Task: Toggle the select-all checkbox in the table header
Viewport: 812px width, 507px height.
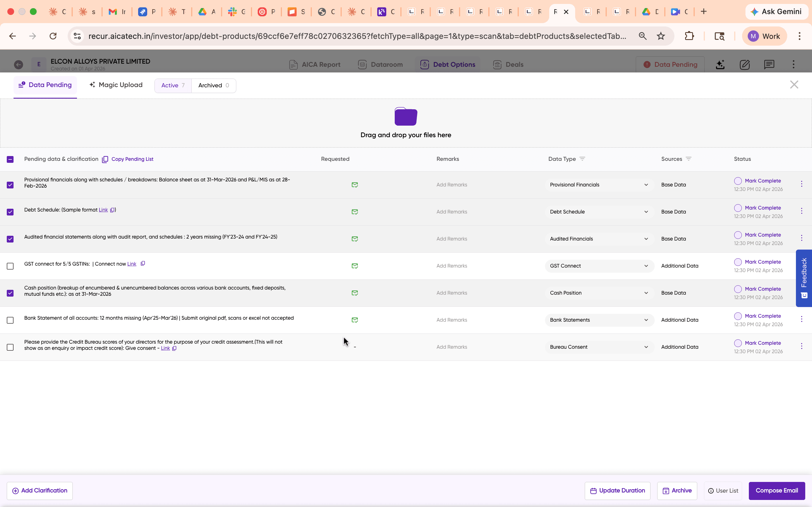Action: pyautogui.click(x=10, y=159)
